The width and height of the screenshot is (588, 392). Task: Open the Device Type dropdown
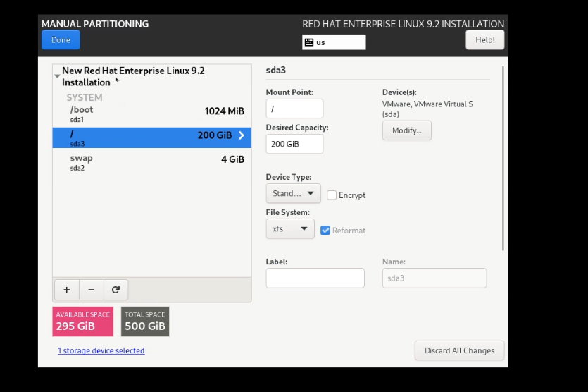click(x=293, y=193)
